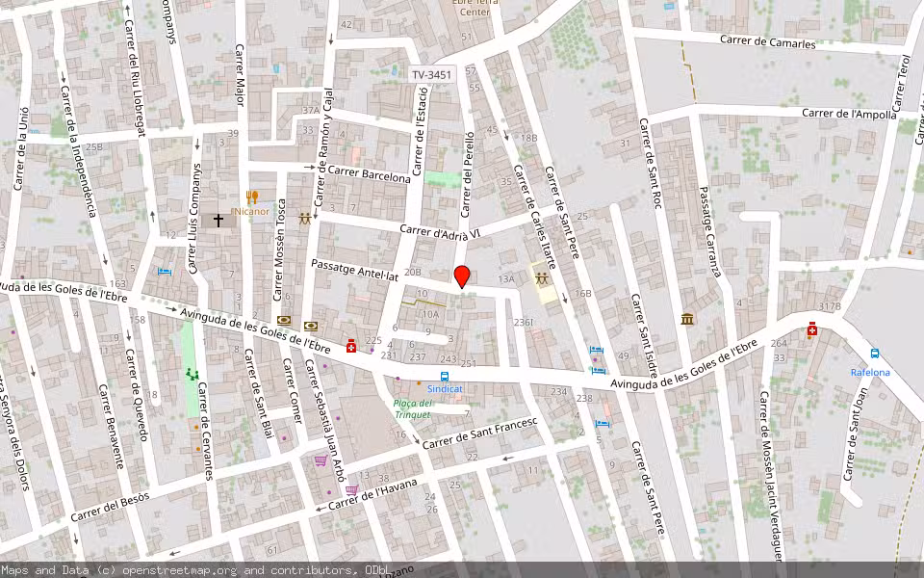Click the Plaça del Trinquet label
This screenshot has height=578, width=924.
coord(413,407)
